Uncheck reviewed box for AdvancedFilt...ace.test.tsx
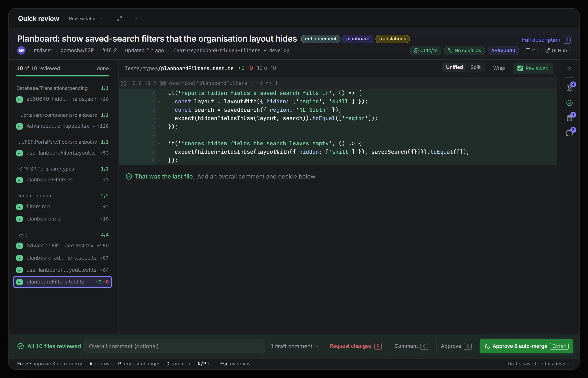 [x=19, y=246]
